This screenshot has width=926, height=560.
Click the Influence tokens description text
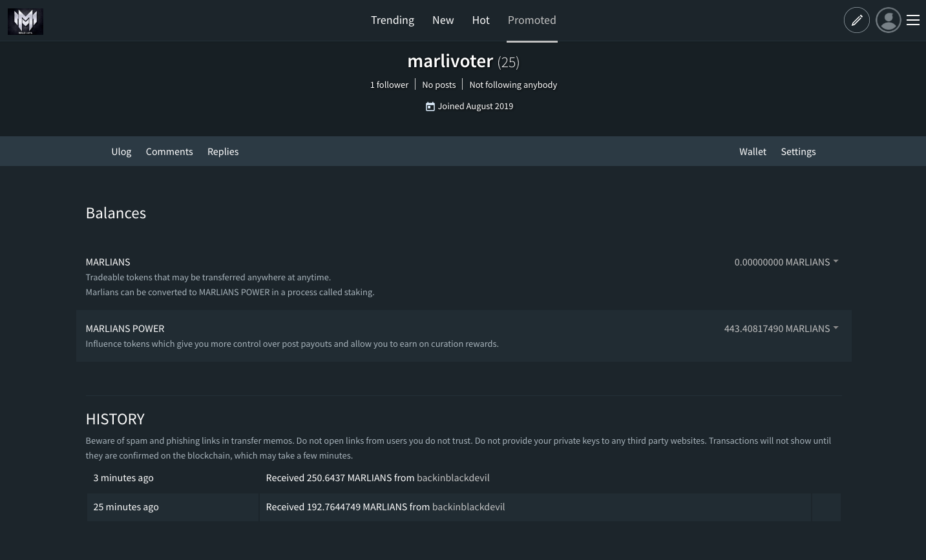click(292, 344)
